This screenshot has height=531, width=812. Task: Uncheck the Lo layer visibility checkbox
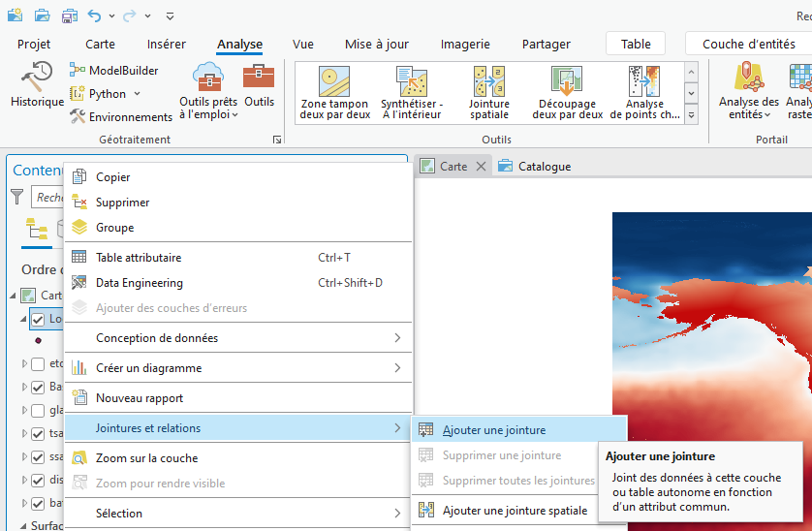(38, 319)
